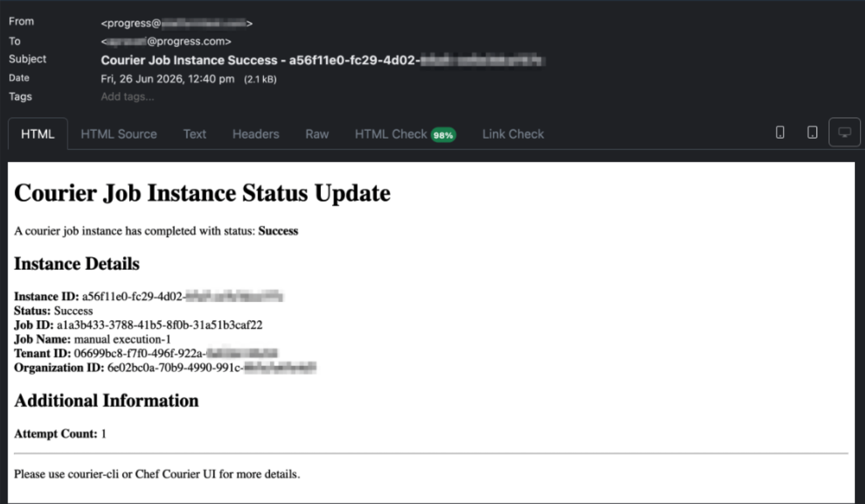The width and height of the screenshot is (865, 504).
Task: Click the Status: Success line
Action: (x=53, y=311)
